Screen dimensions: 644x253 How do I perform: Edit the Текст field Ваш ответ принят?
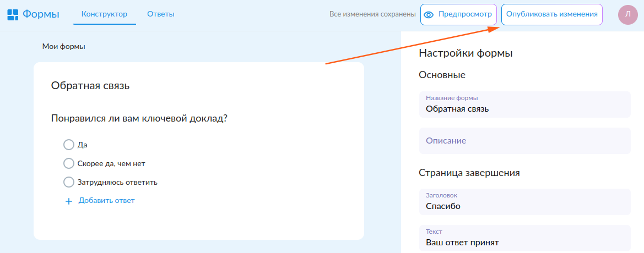(x=524, y=238)
